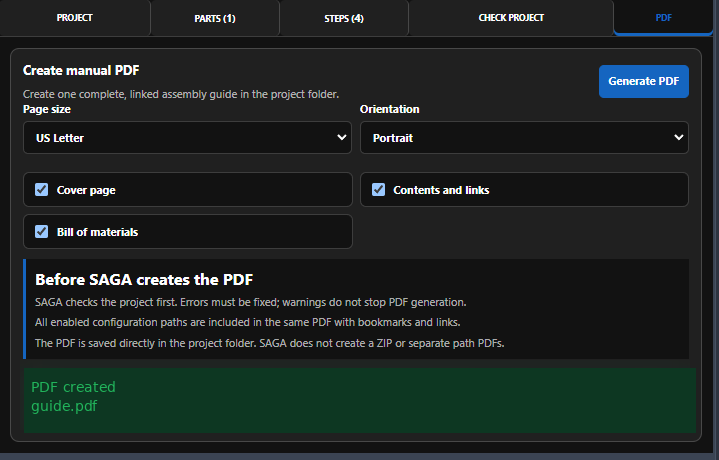
Task: Click the Generate PDF button
Action: [643, 81]
